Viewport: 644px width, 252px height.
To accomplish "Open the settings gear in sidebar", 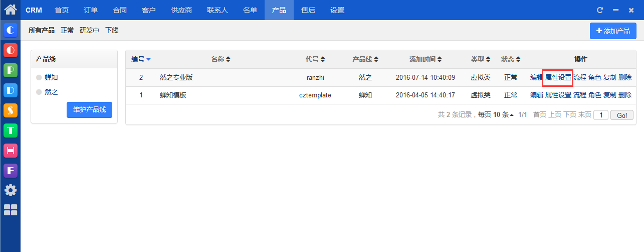I will click(x=11, y=190).
